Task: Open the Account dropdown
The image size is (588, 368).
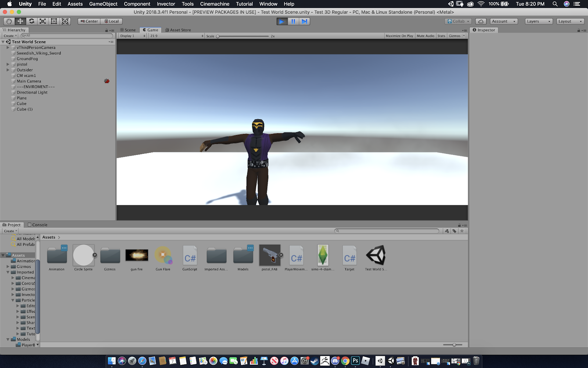Action: point(504,21)
